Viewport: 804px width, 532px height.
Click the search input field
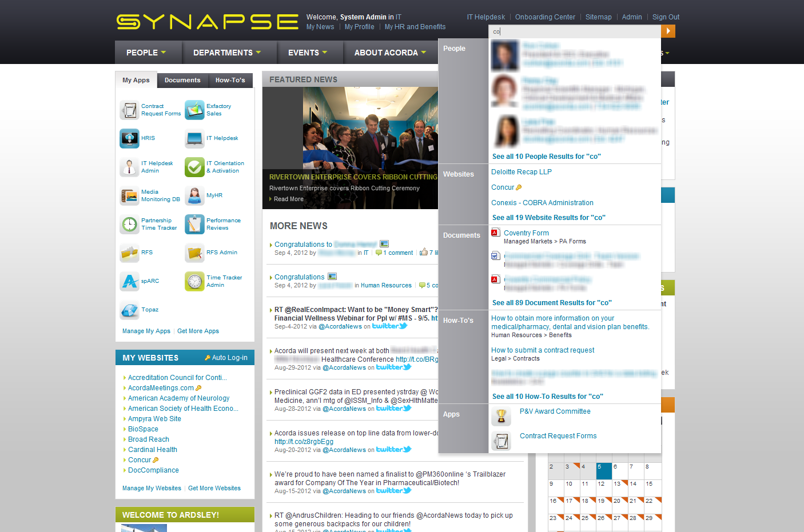tap(575, 31)
